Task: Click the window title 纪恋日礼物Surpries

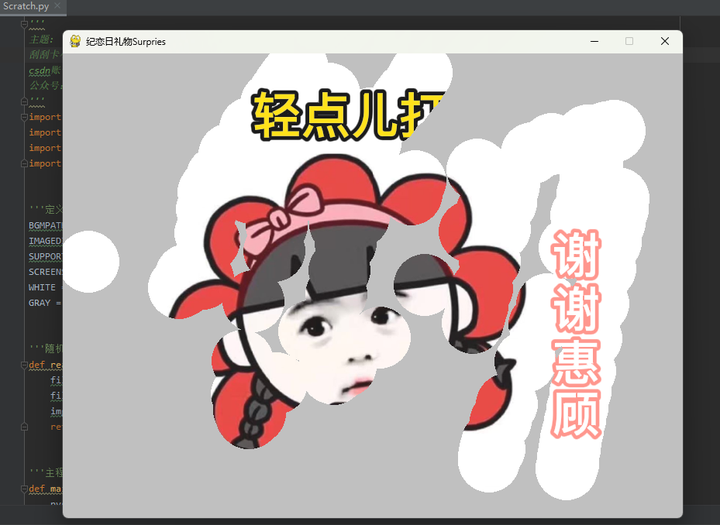Action: tap(126, 42)
